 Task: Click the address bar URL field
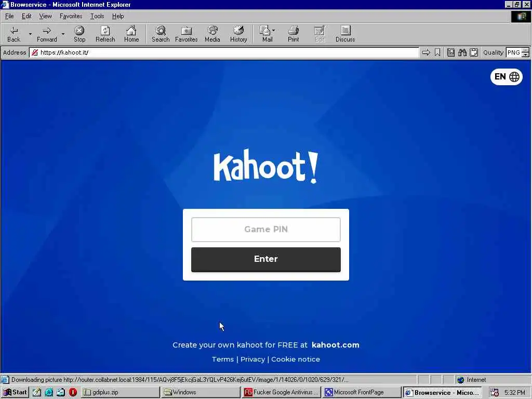[224, 52]
